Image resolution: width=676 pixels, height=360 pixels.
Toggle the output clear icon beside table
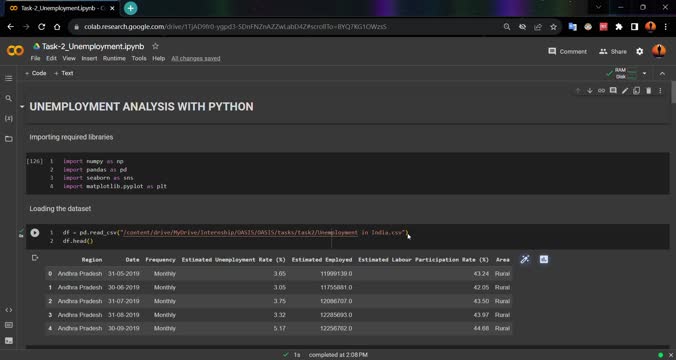click(35, 258)
